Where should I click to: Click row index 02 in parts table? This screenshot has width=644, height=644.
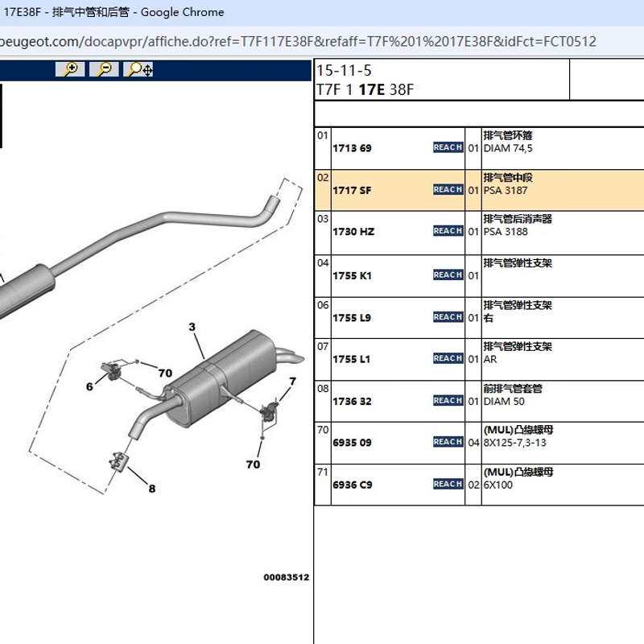pos(323,178)
